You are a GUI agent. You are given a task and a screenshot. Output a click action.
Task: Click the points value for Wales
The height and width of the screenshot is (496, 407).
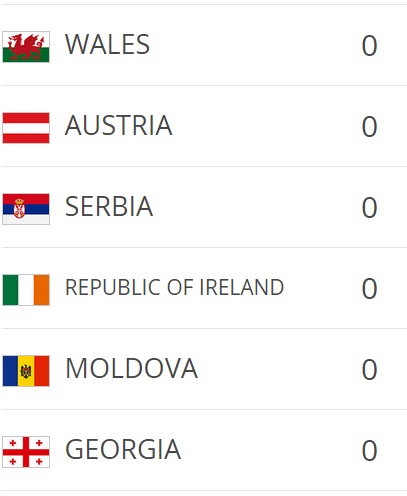tap(369, 46)
